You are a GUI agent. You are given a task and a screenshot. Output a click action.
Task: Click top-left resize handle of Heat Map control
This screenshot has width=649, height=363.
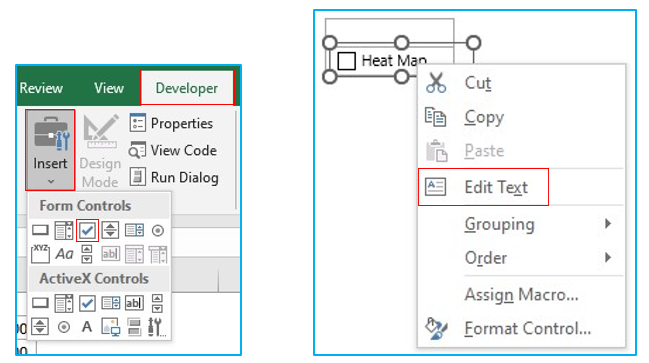point(329,43)
